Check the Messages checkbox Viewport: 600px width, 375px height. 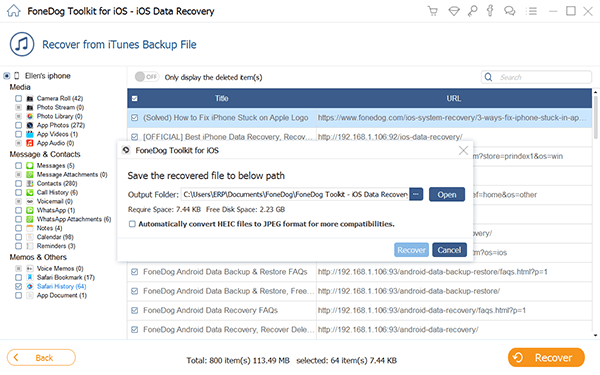coord(18,166)
